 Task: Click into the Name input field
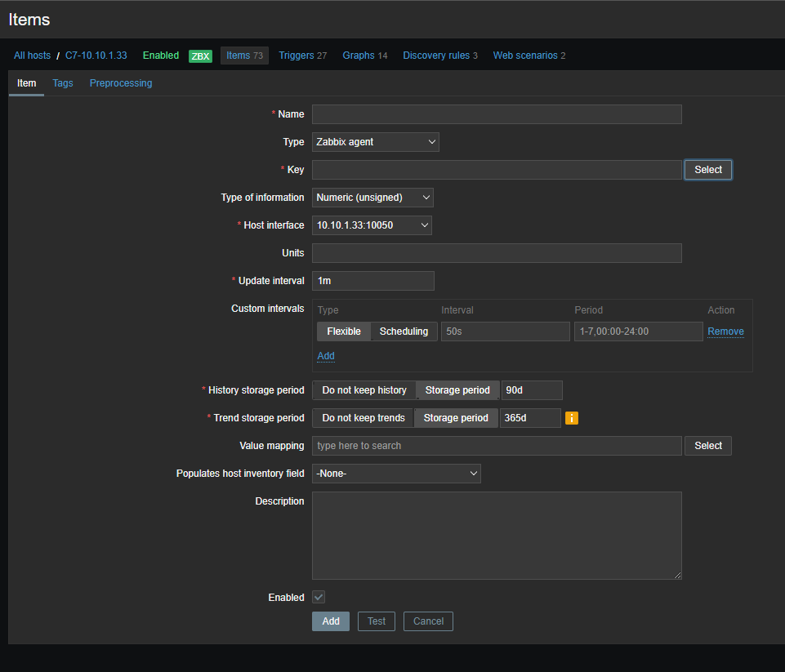click(x=497, y=114)
